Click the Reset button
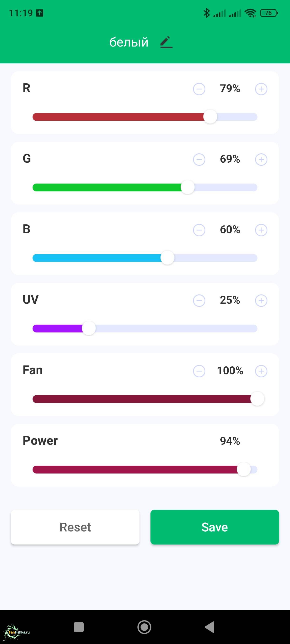The image size is (290, 644). [x=75, y=527]
